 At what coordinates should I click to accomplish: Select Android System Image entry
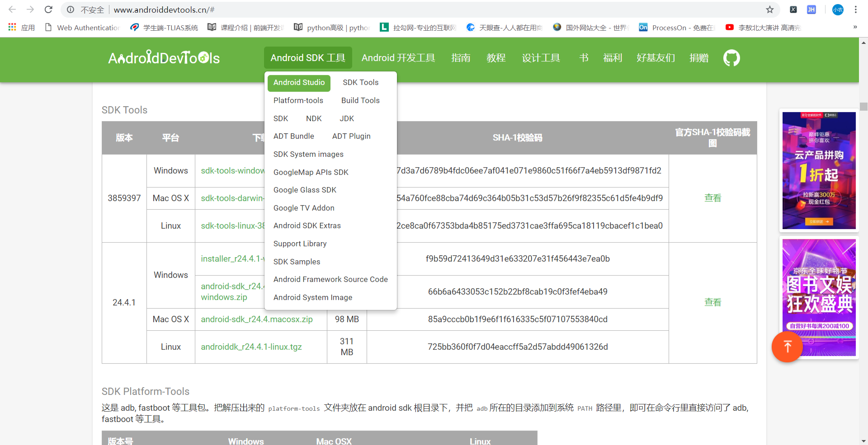(313, 297)
